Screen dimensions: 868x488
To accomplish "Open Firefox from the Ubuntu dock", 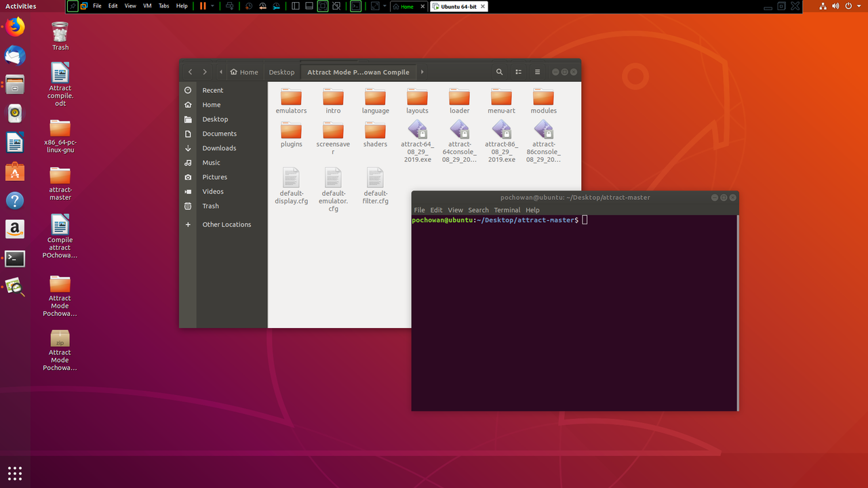I will pos(15,27).
